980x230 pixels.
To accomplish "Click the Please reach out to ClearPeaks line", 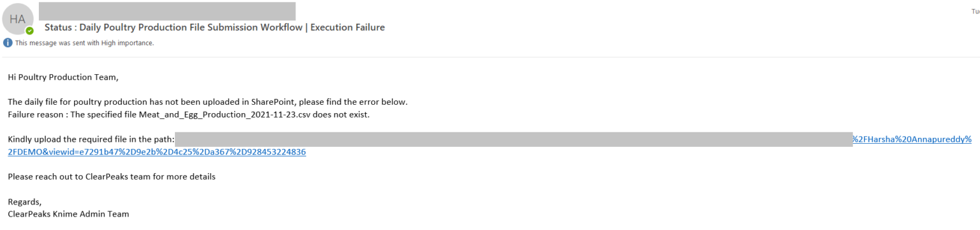I will tap(112, 176).
